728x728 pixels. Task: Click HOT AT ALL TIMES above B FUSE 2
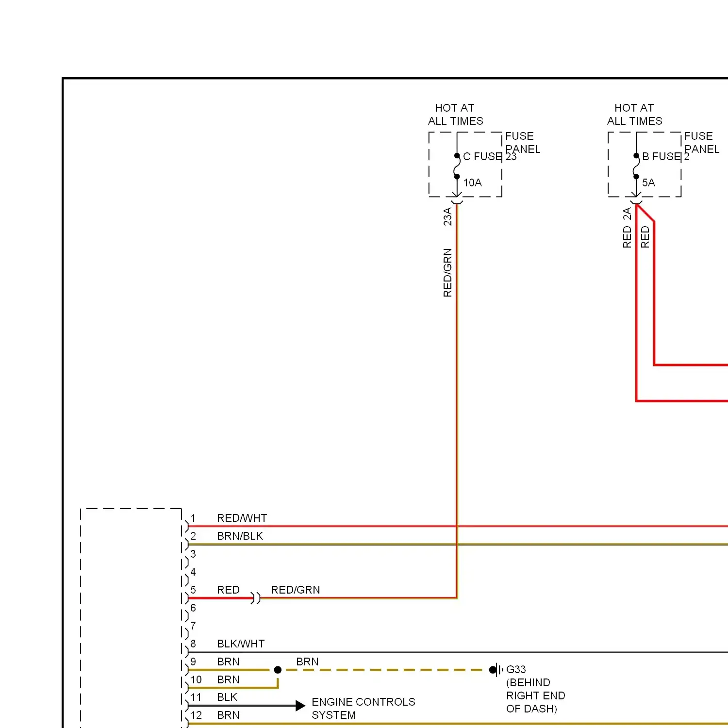click(x=634, y=114)
